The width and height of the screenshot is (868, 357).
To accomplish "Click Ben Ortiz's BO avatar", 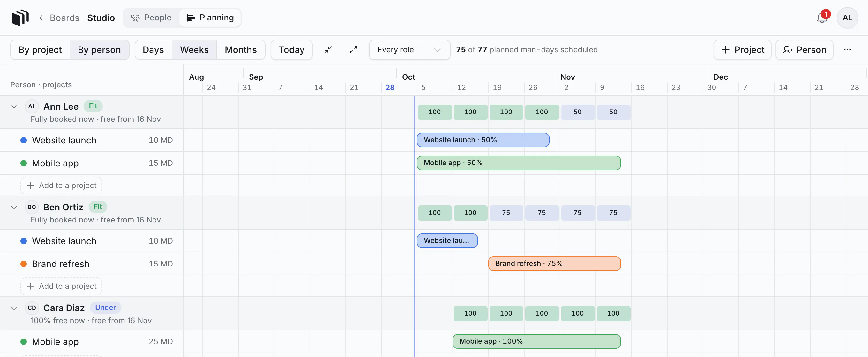I will click(x=32, y=207).
